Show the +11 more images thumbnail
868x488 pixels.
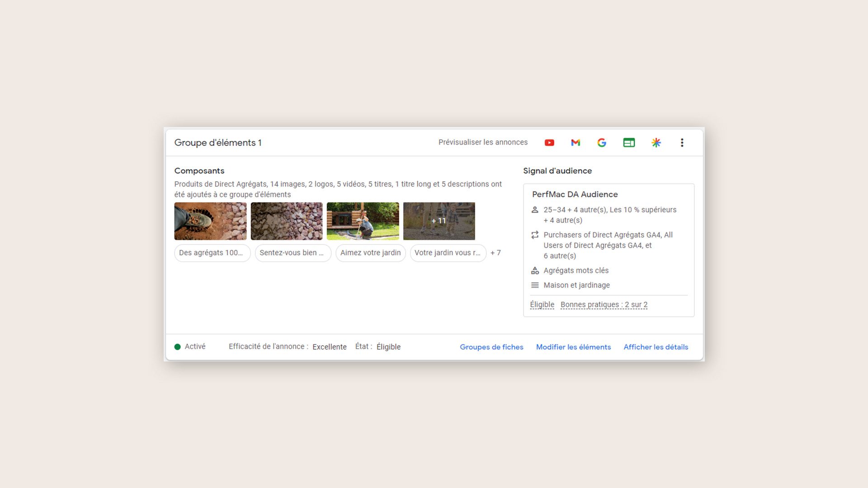439,221
